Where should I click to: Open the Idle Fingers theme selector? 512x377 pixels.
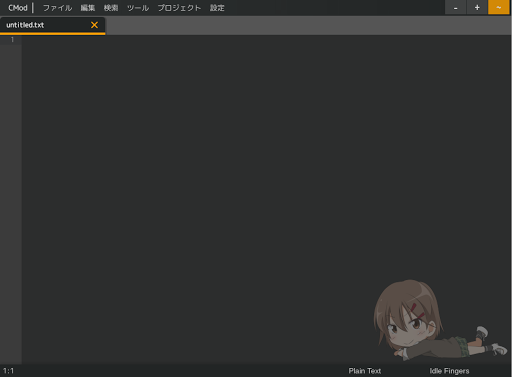point(449,371)
